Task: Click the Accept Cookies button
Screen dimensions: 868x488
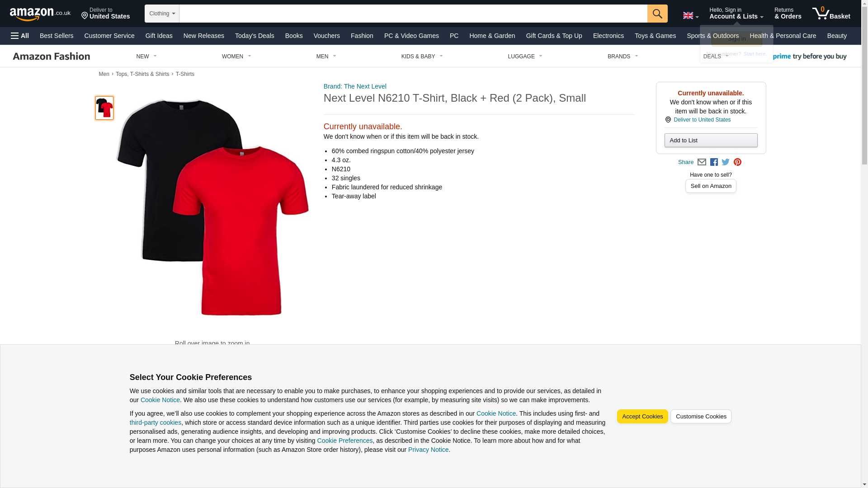Action: pyautogui.click(x=642, y=417)
